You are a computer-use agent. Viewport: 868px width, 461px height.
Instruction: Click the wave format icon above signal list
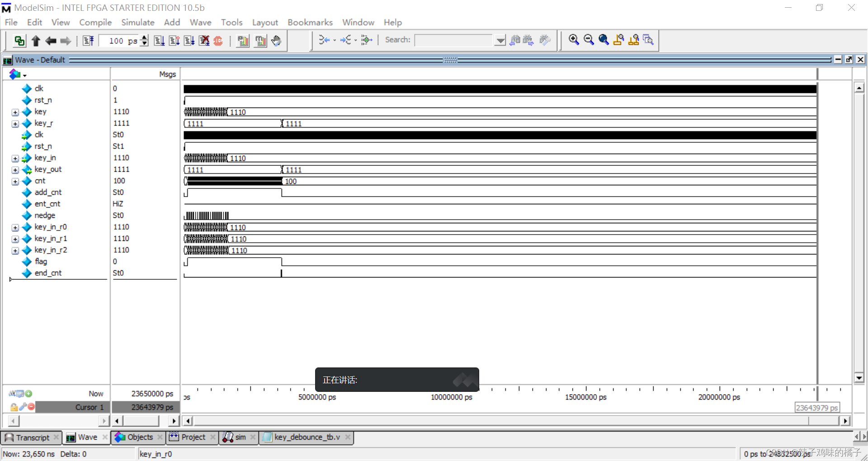15,74
